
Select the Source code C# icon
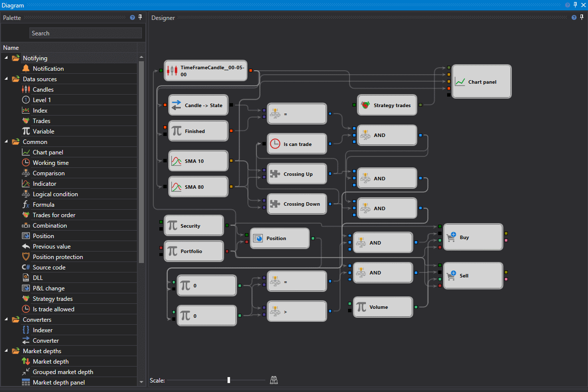tap(26, 267)
